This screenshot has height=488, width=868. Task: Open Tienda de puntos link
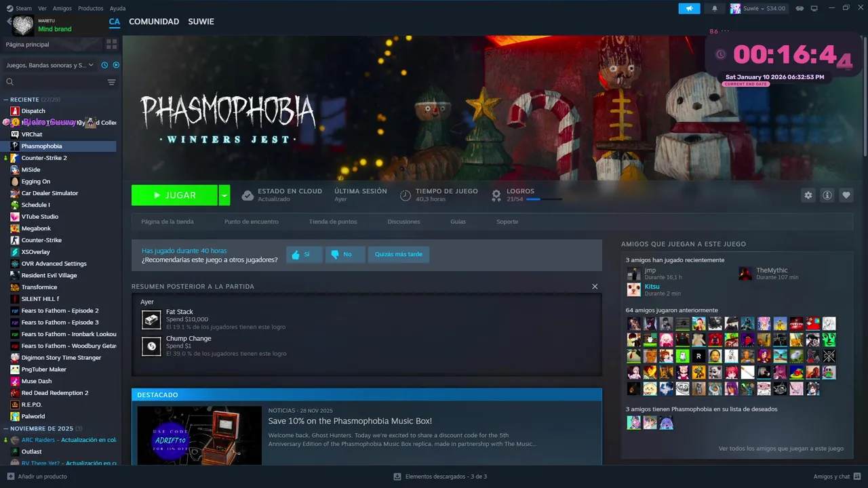click(333, 222)
